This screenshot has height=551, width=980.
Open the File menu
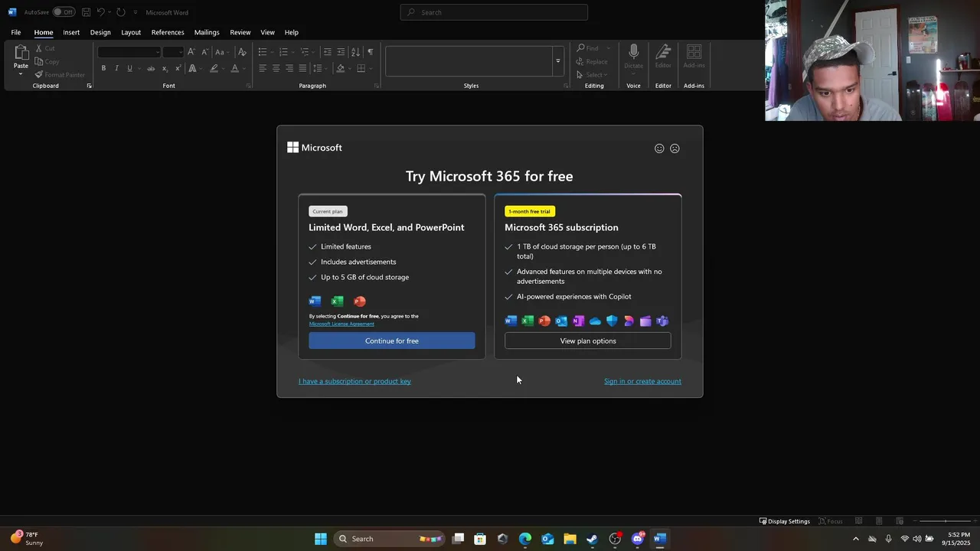[x=15, y=32]
